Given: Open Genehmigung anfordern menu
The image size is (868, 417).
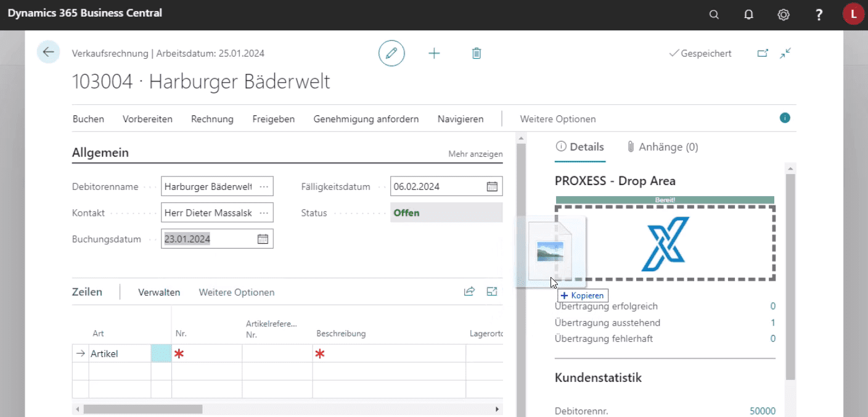Looking at the screenshot, I should tap(366, 119).
